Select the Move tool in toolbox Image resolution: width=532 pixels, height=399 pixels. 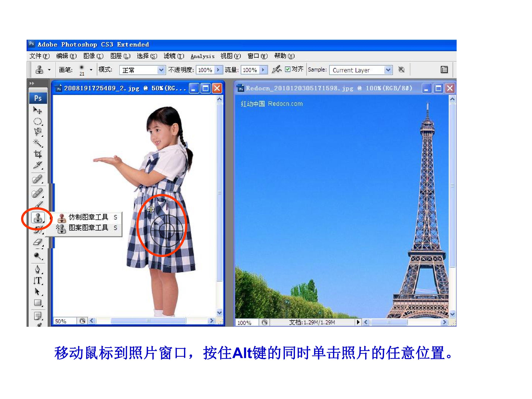(37, 110)
